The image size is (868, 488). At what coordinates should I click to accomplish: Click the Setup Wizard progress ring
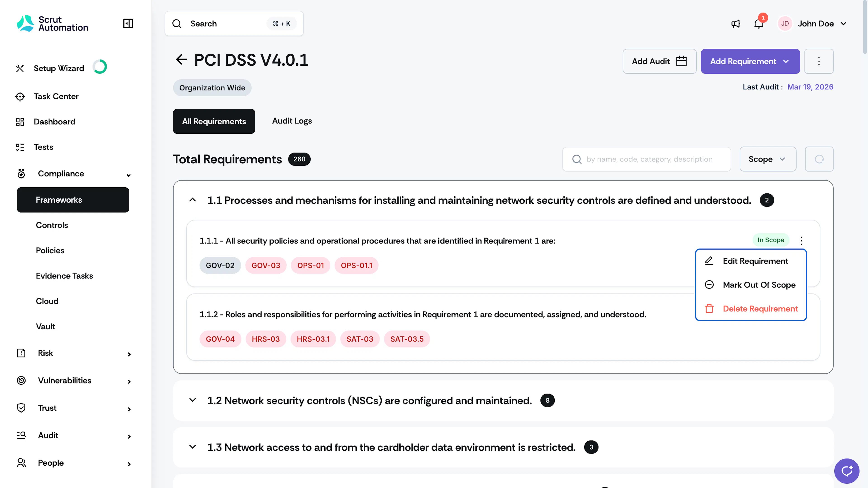pos(100,67)
